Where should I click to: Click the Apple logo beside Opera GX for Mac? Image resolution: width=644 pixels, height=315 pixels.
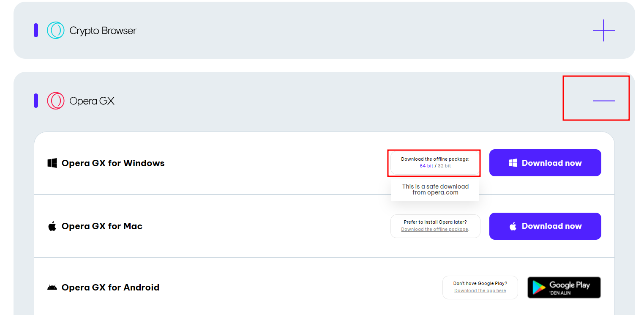coord(52,226)
